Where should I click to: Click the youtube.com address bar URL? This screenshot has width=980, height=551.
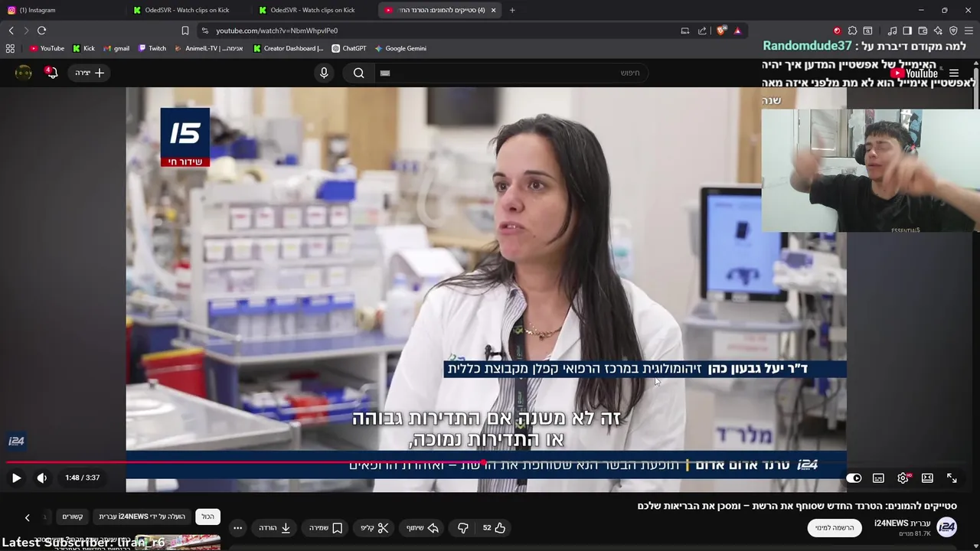[x=276, y=31]
